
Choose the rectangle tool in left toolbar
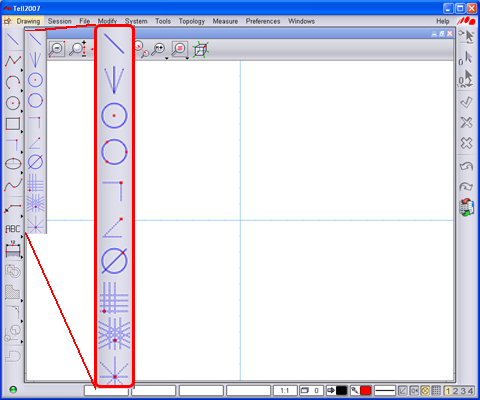click(x=13, y=123)
